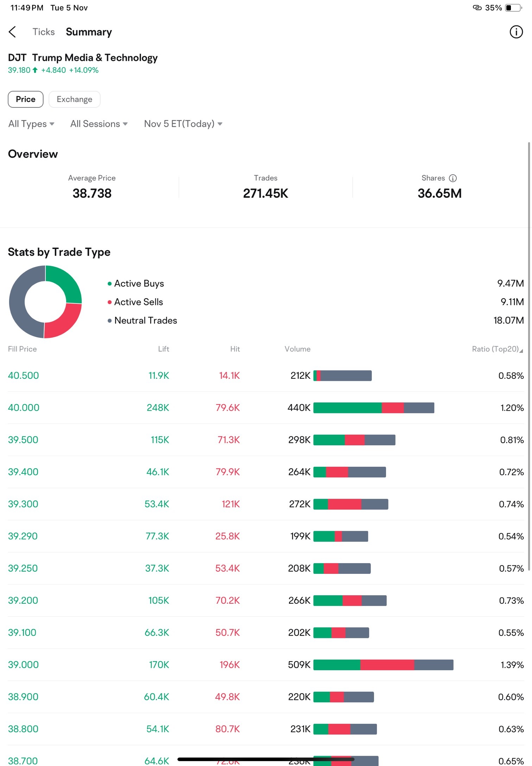Image resolution: width=532 pixels, height=766 pixels.
Task: Tap the fill price 39.000
Action: [23, 665]
